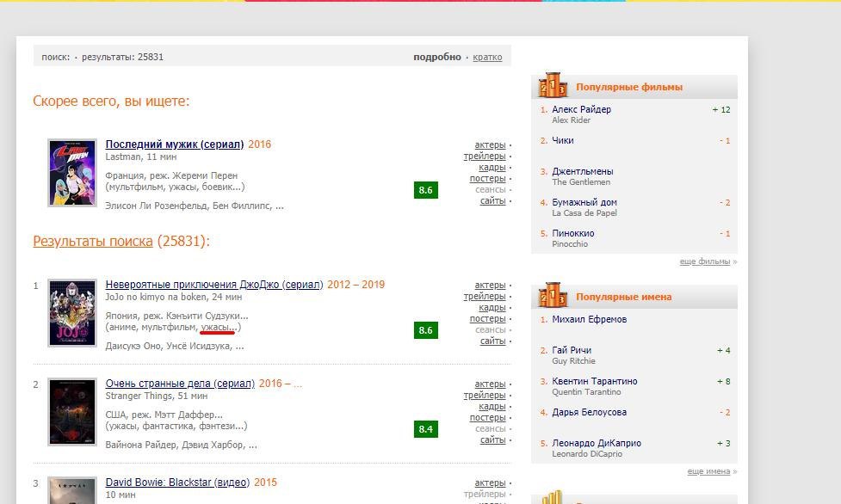
Task: Click the Результаты поиска heading link
Action: pyautogui.click(x=93, y=242)
